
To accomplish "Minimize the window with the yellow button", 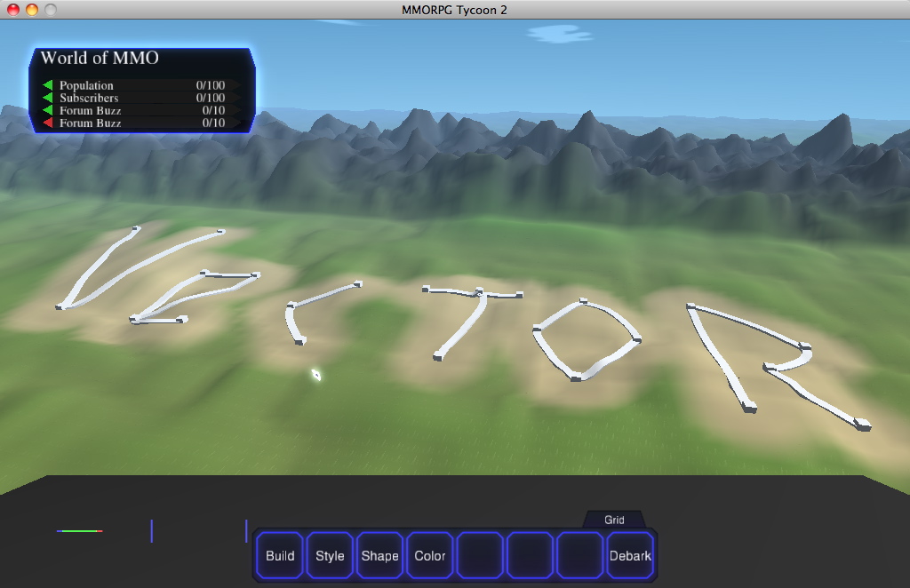I will (x=32, y=10).
